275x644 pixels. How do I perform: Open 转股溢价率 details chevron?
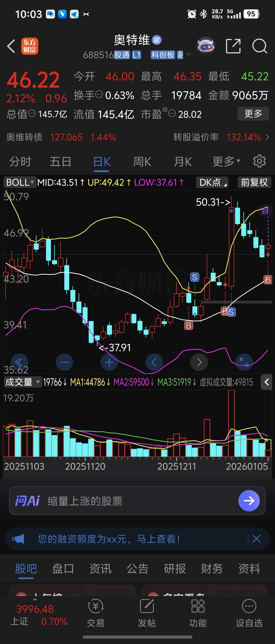pyautogui.click(x=267, y=137)
